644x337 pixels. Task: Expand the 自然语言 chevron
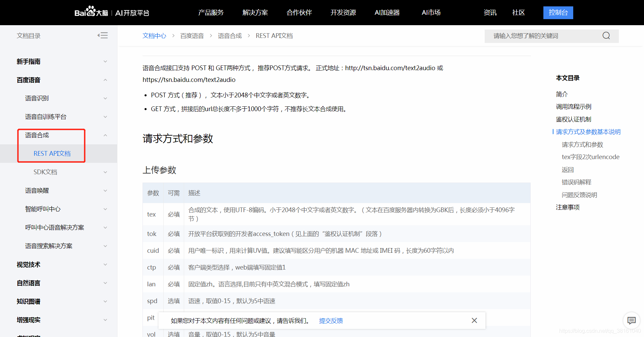(105, 283)
